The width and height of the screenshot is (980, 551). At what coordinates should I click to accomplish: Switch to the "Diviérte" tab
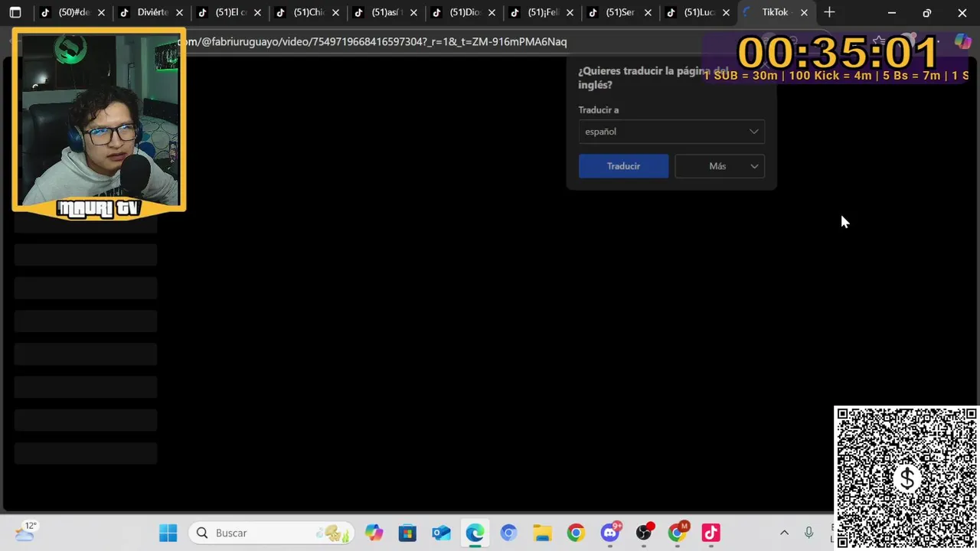152,12
